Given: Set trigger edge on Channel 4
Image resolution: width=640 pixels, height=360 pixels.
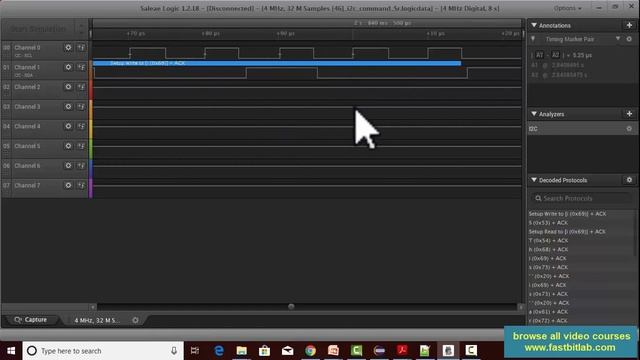Looking at the screenshot, I should 81,126.
